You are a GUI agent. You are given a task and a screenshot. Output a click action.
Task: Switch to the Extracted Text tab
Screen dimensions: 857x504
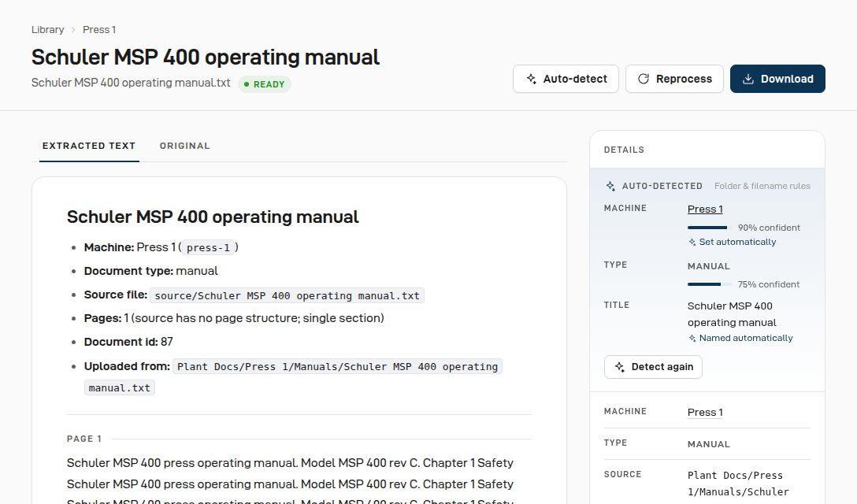coord(89,146)
